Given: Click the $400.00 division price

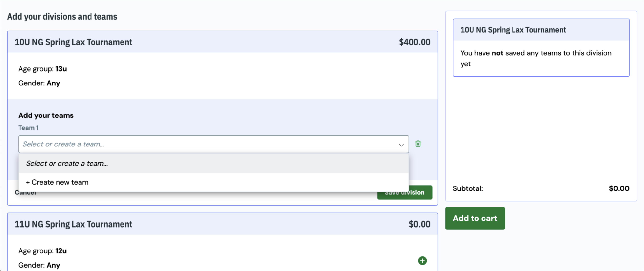Looking at the screenshot, I should [x=414, y=42].
